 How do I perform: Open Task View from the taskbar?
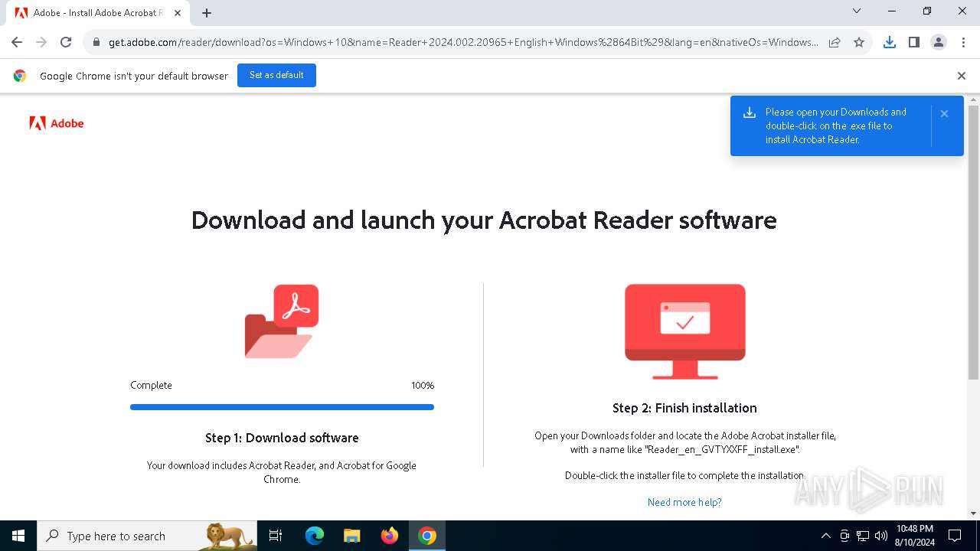(x=276, y=536)
